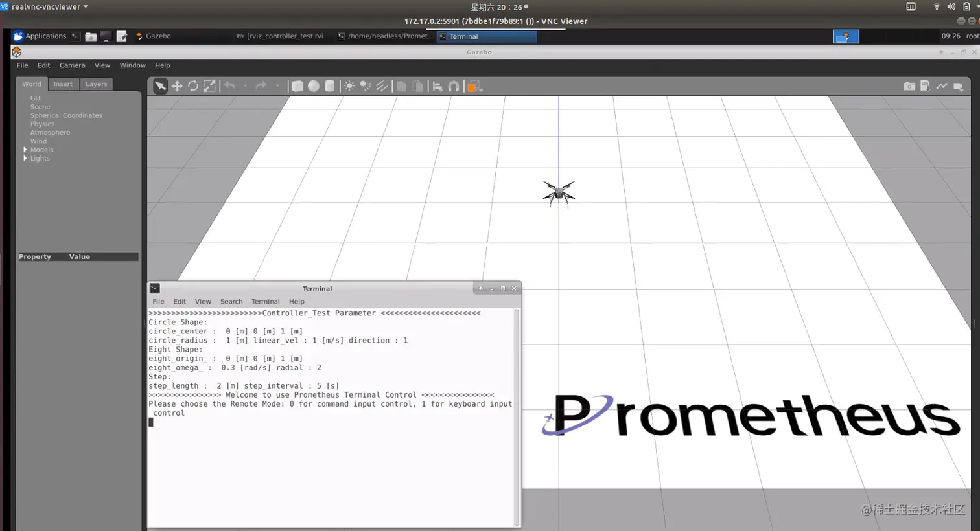
Task: Expand the Models tree node
Action: 25,150
